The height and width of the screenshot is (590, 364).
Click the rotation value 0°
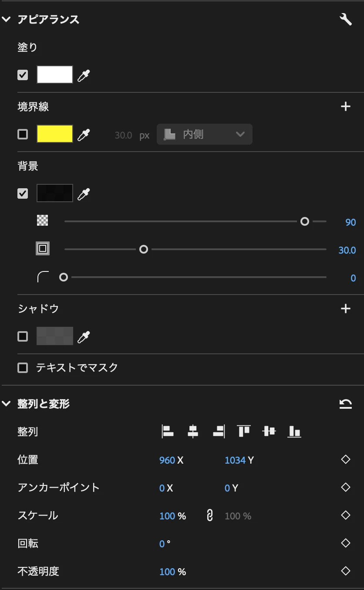[165, 544]
